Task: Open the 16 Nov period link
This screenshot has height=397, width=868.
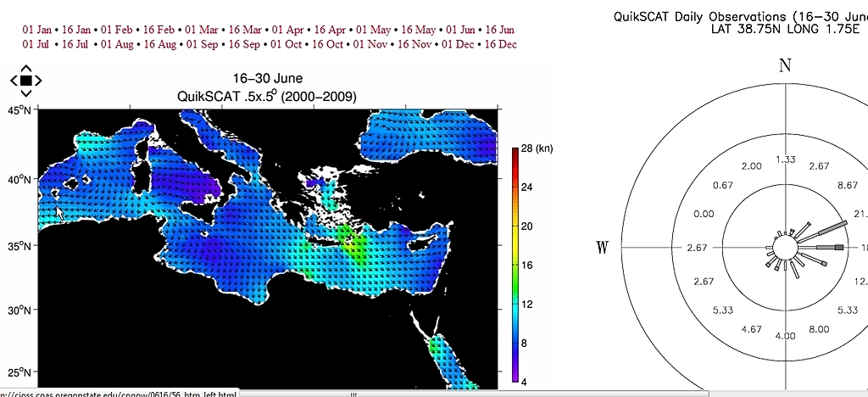Action: (415, 44)
